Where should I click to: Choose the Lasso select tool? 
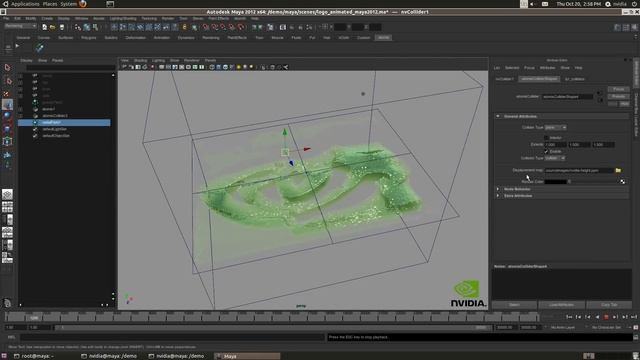click(x=7, y=80)
